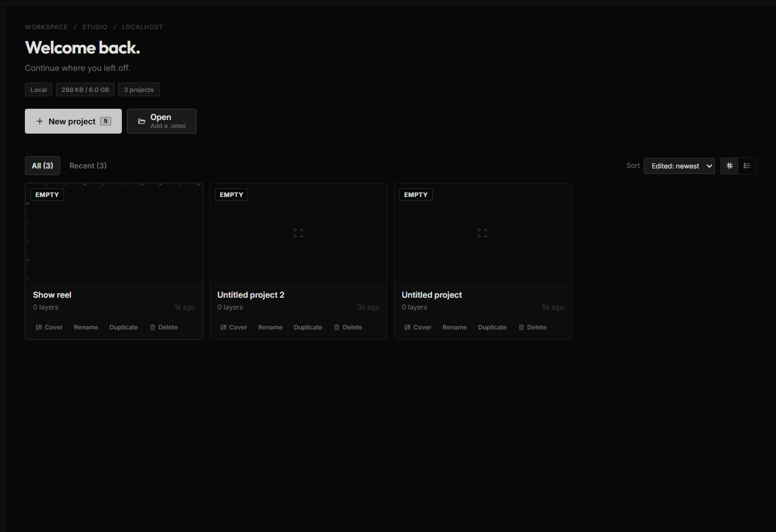This screenshot has width=776, height=532.
Task: Click the Workspace breadcrumb
Action: click(x=47, y=27)
